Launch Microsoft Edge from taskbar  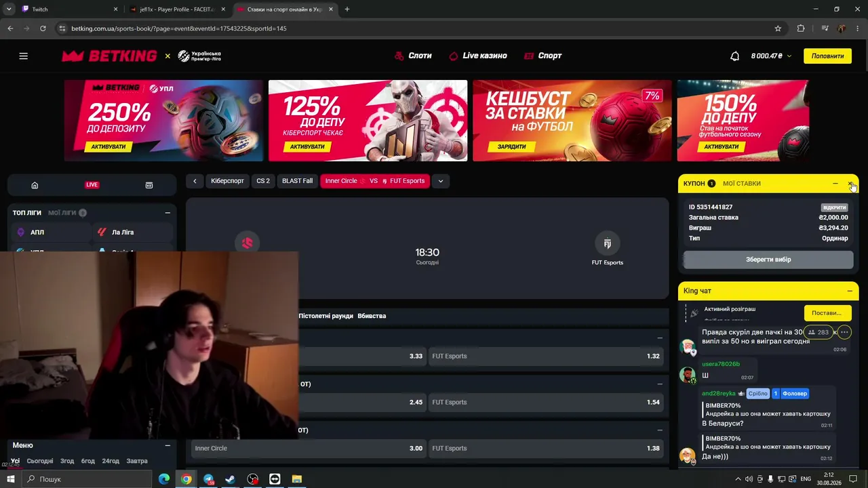pos(164,479)
